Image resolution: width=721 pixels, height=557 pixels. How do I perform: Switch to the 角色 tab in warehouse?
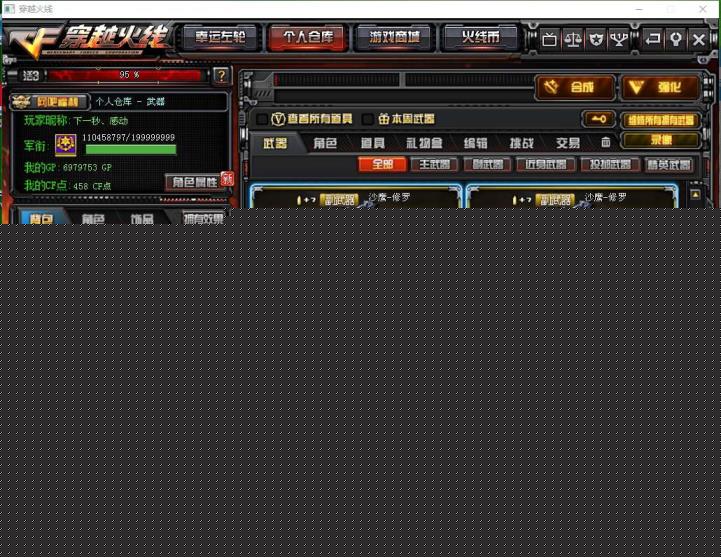pos(325,144)
